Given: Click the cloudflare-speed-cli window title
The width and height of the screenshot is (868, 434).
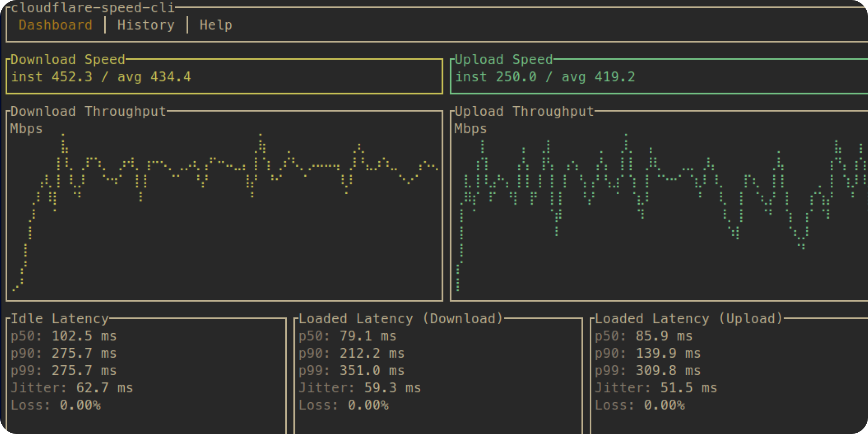Looking at the screenshot, I should 93,8.
